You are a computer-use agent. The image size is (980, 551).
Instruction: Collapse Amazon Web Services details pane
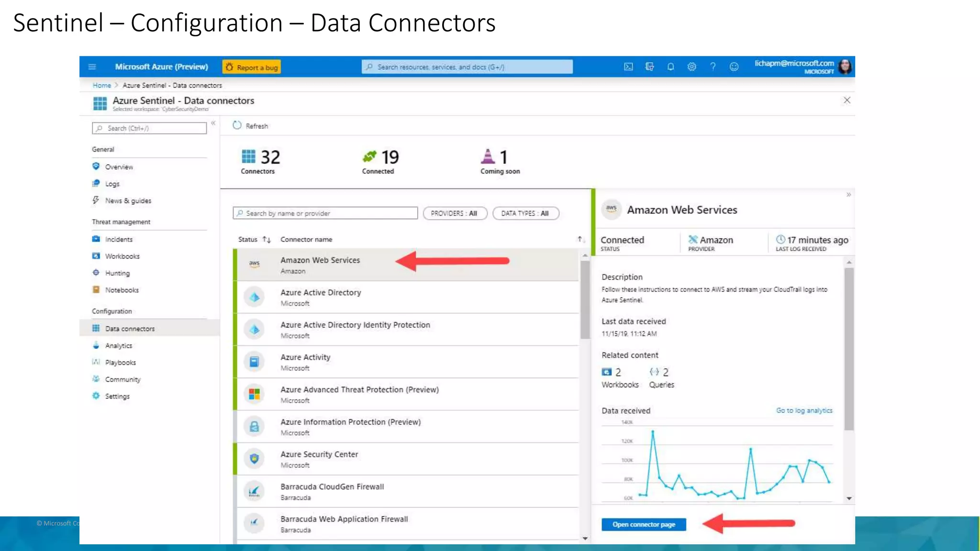point(848,195)
